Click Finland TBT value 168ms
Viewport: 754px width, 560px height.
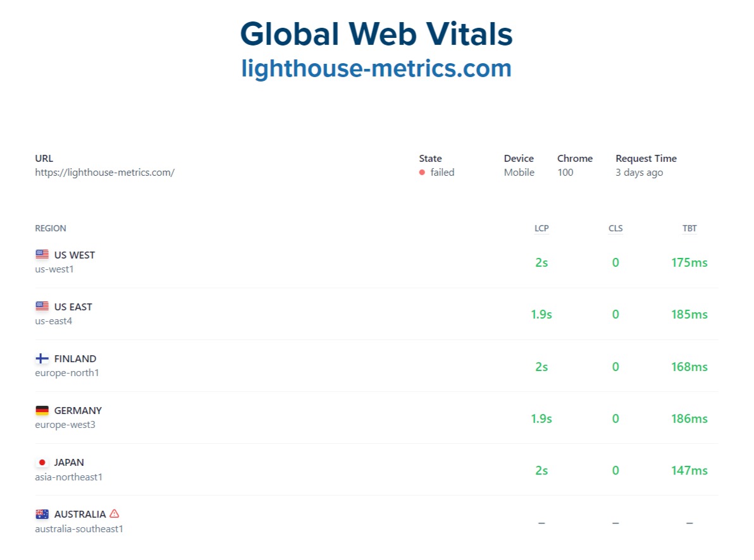click(689, 367)
